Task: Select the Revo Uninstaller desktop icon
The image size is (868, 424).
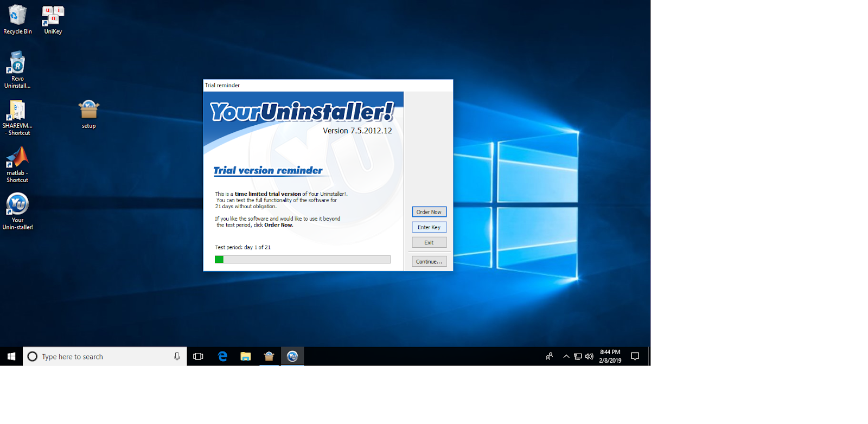Action: [17, 70]
